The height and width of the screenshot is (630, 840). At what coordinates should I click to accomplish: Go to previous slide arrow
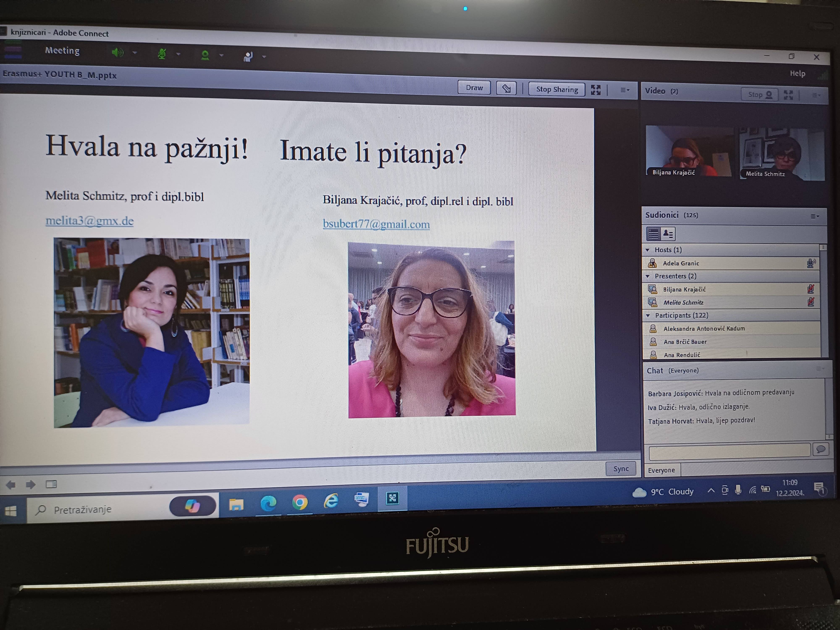[x=11, y=484]
